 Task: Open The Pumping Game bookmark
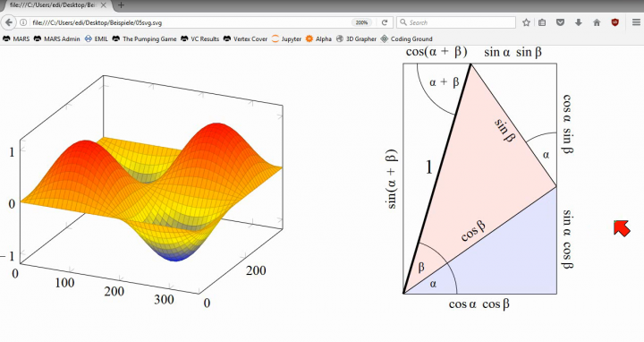(144, 39)
